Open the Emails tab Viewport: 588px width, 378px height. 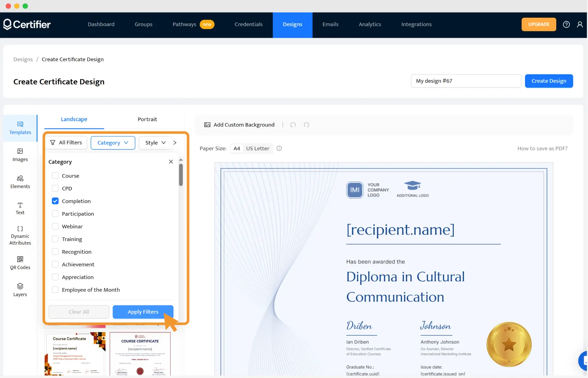(x=330, y=24)
